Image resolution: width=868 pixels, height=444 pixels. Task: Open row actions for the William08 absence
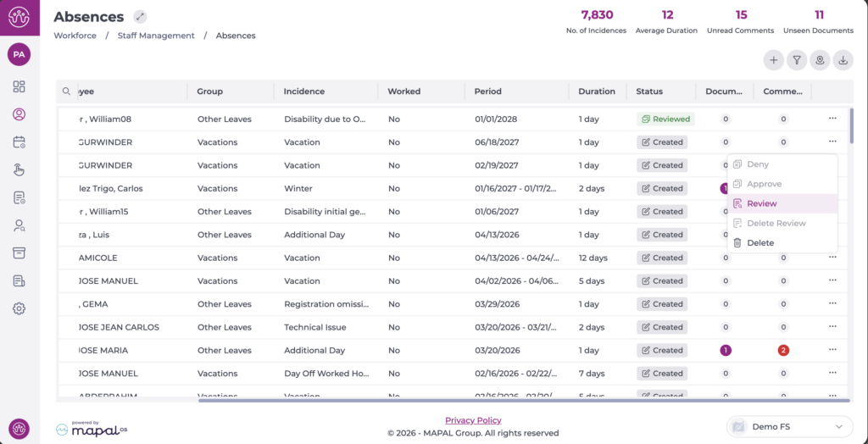click(832, 119)
